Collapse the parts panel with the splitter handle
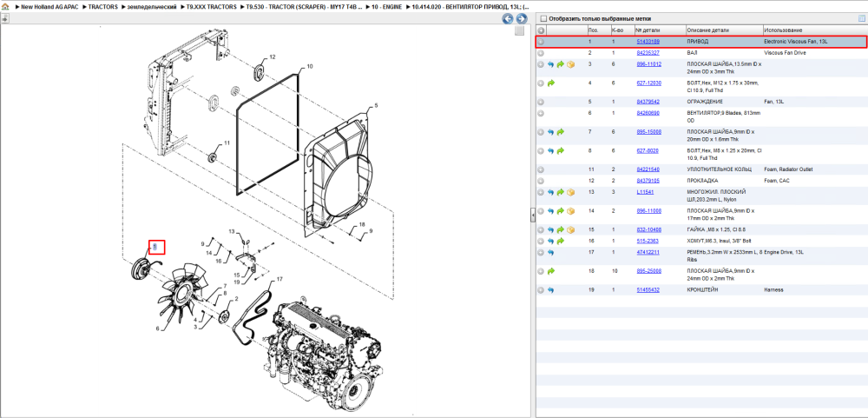This screenshot has width=868, height=418. point(533,214)
